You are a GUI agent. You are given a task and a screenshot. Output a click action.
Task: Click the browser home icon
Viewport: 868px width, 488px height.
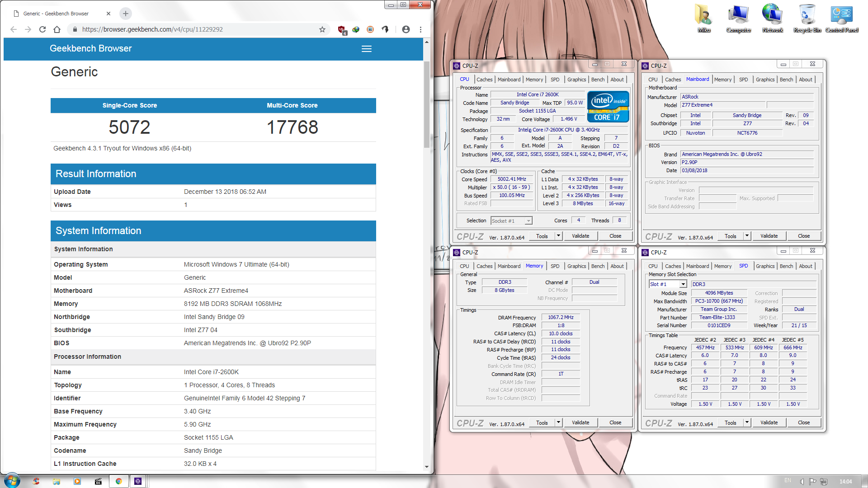click(x=57, y=29)
